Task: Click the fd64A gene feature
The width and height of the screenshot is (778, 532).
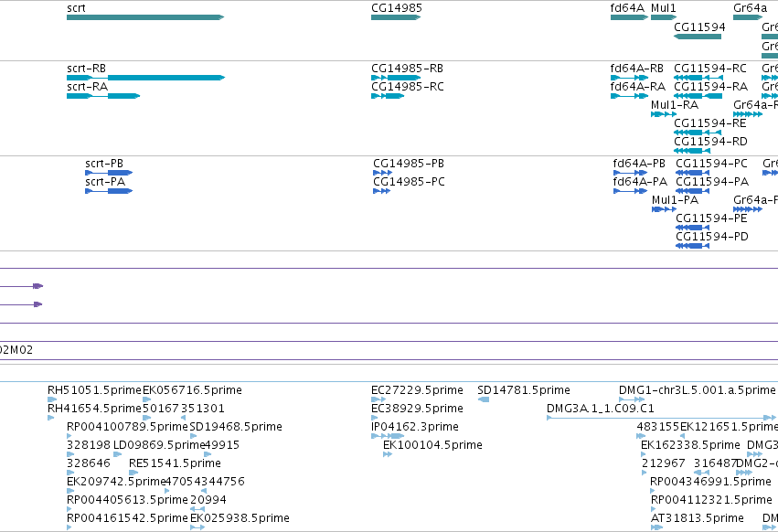Action: pos(629,17)
